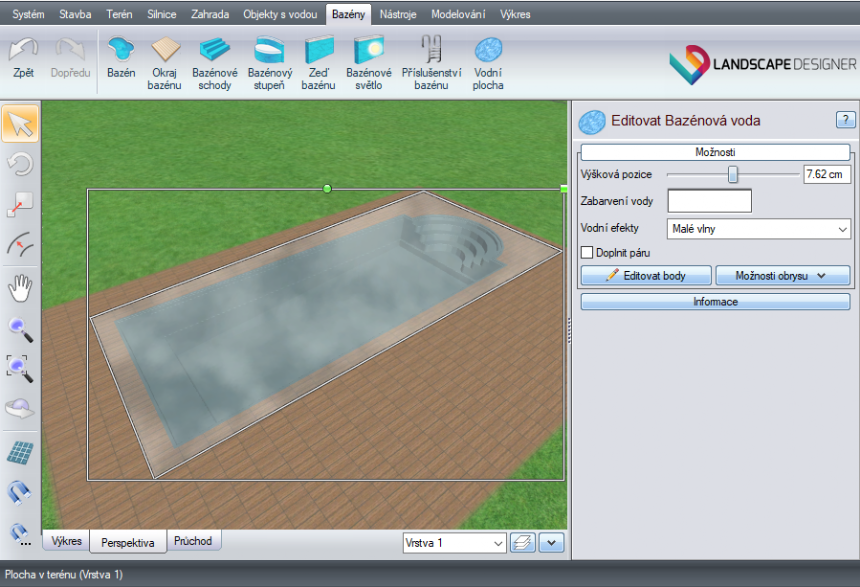The image size is (860, 587).
Task: Click the Editovat body button
Action: pyautogui.click(x=646, y=275)
